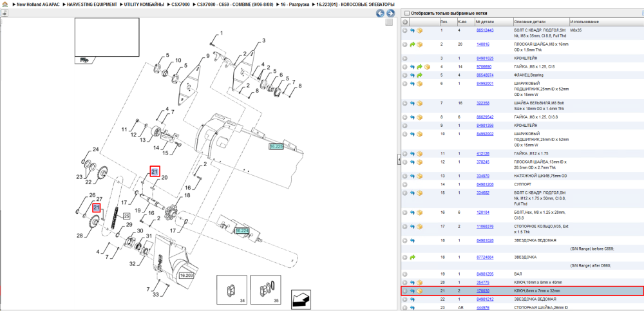This screenshot has width=644, height=311.
Task: Expand row of part 84981025
Action: [x=405, y=59]
